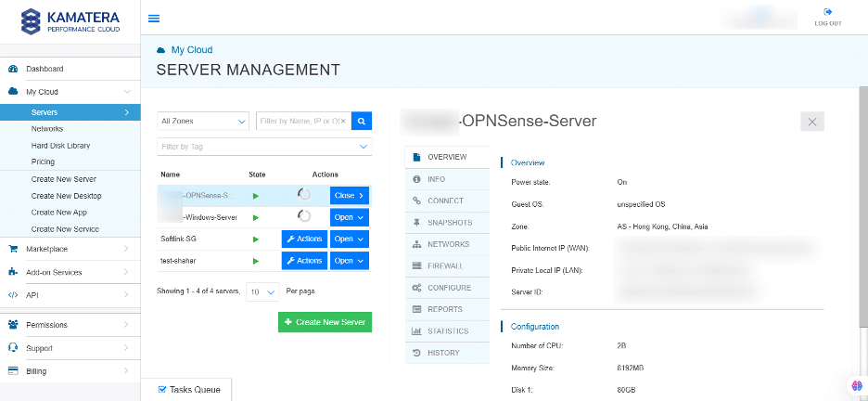Open the Servers sidebar item
Viewport: 868px width, 401px height.
pyautogui.click(x=70, y=112)
